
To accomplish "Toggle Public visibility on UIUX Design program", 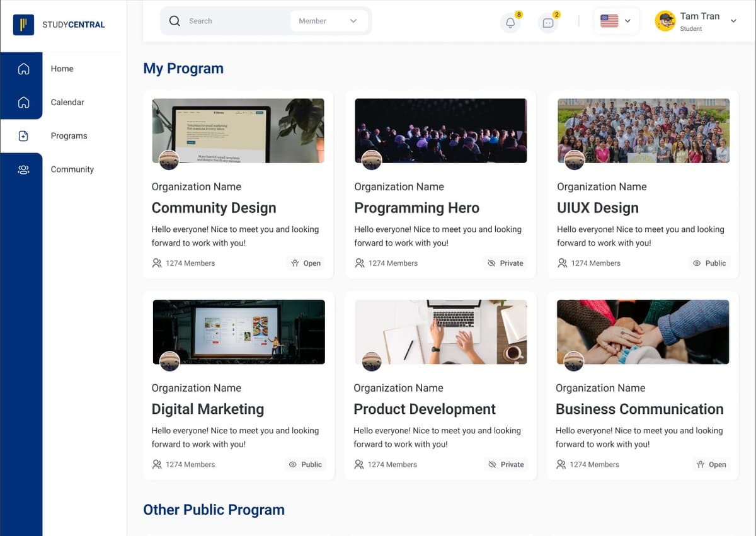I will point(709,263).
